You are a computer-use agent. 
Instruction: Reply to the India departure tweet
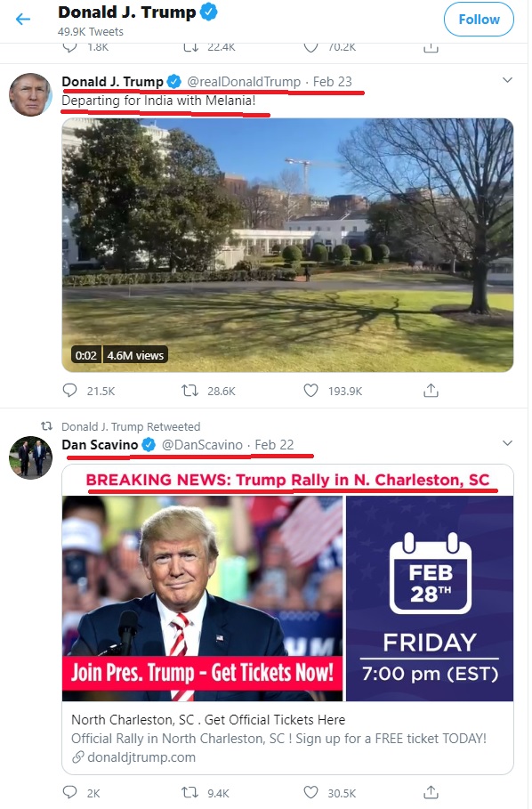pyautogui.click(x=69, y=391)
